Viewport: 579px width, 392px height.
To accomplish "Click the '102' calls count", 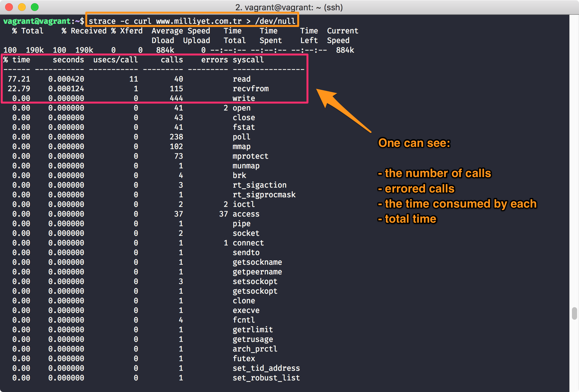I will pyautogui.click(x=176, y=147).
